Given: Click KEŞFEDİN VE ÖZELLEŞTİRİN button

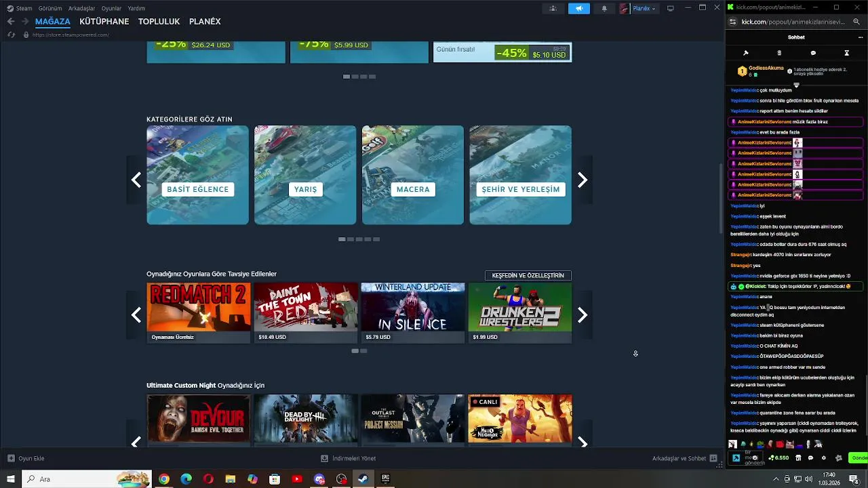Looking at the screenshot, I should (x=528, y=275).
